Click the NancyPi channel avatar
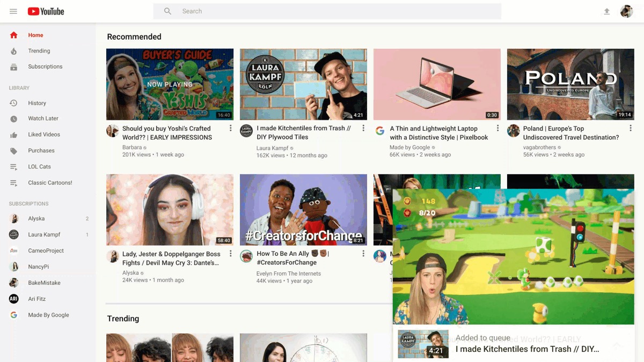Viewport: 644px width, 362px height. tap(14, 267)
